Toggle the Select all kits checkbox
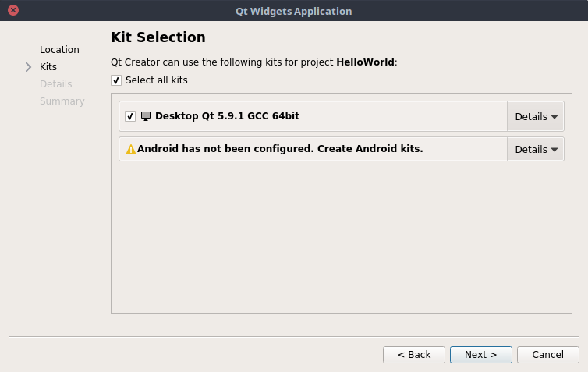Image resolution: width=588 pixels, height=372 pixels. (116, 80)
